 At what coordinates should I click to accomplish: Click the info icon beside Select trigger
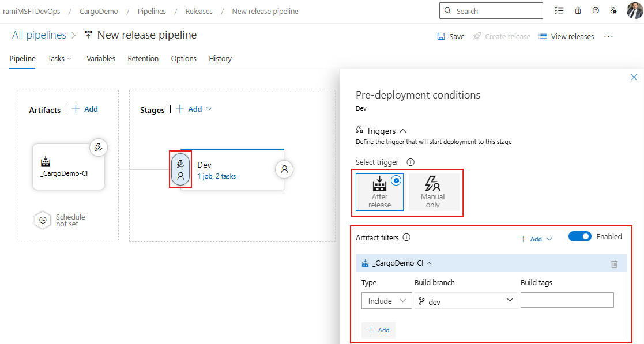click(410, 162)
